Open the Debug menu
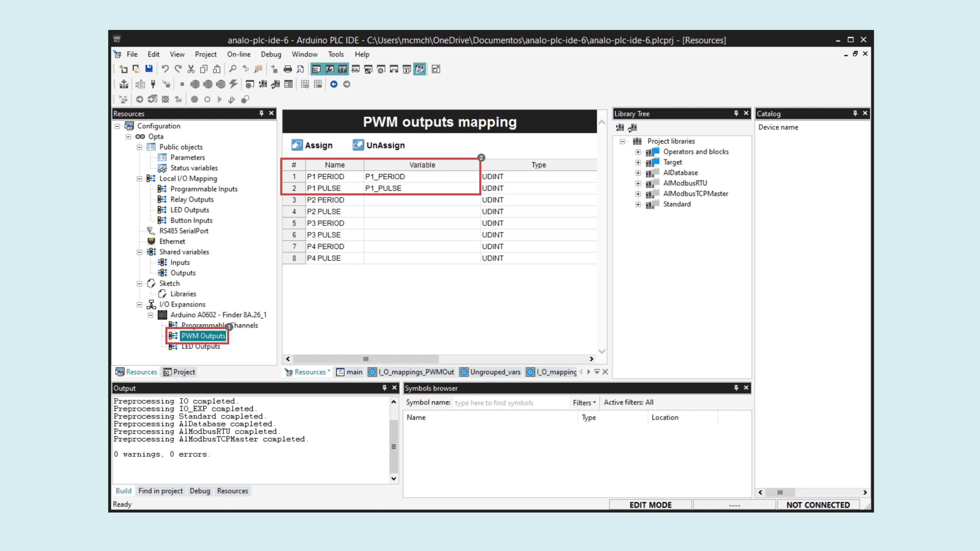 (271, 54)
